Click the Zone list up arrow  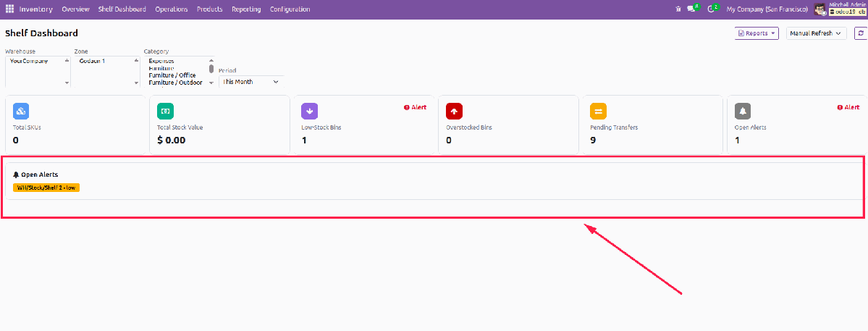(x=136, y=59)
